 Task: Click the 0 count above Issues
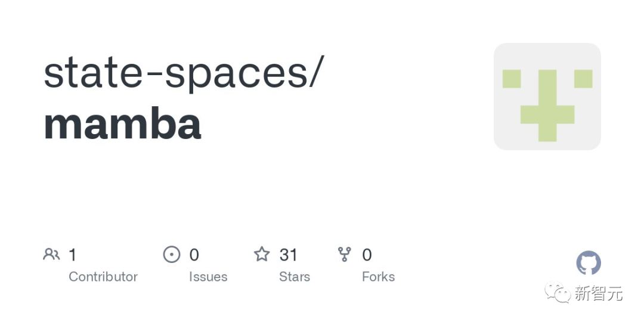(194, 255)
